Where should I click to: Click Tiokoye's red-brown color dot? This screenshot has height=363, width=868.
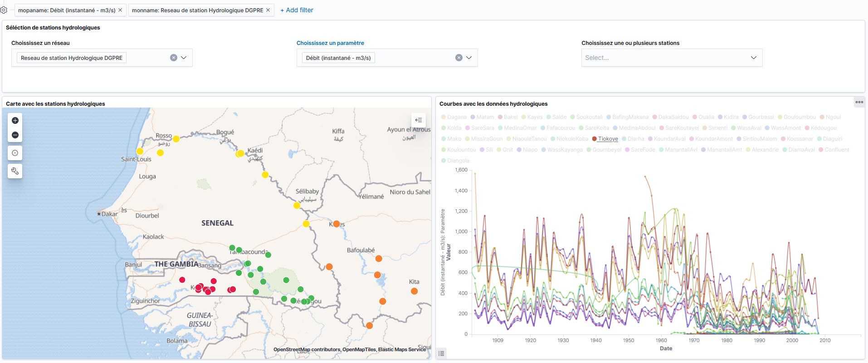pyautogui.click(x=595, y=139)
